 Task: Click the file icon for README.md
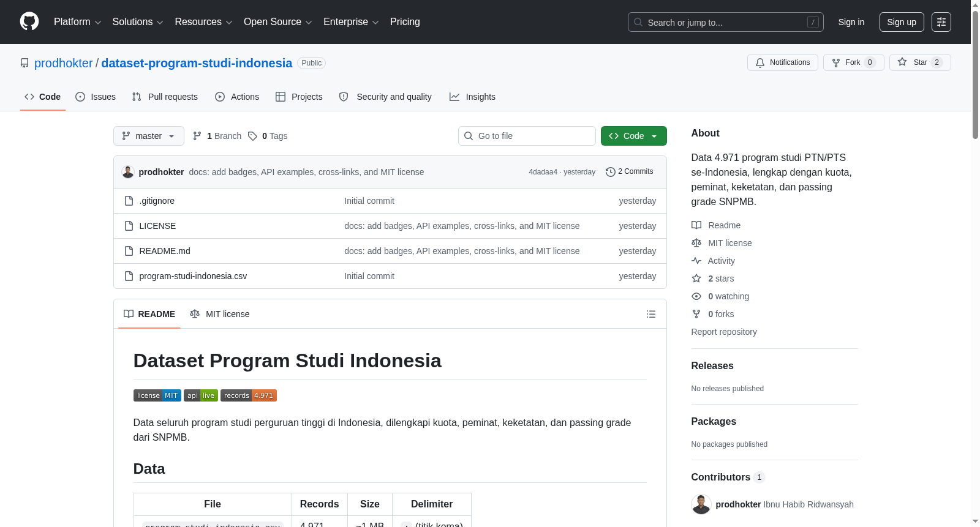[x=129, y=251]
